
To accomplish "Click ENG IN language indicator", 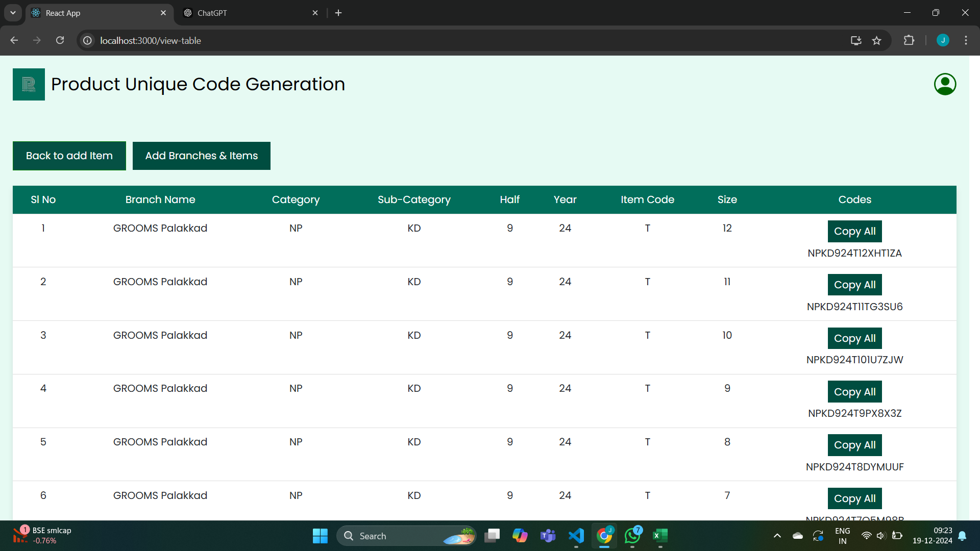I will 842,536.
